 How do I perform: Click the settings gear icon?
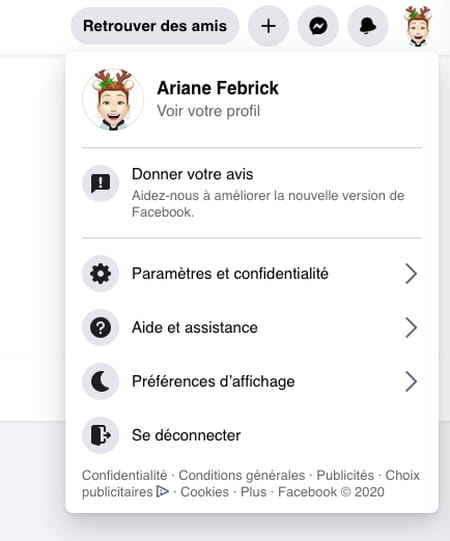tap(100, 274)
